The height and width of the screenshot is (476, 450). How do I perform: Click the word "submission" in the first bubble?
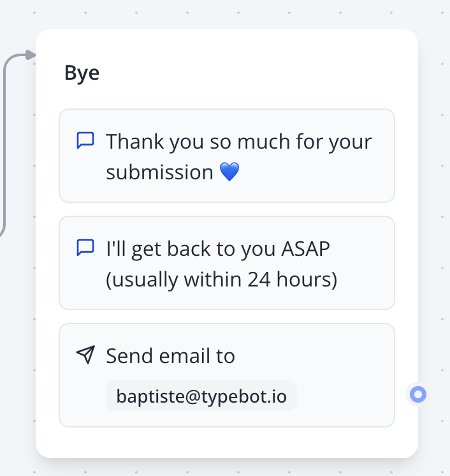click(x=159, y=172)
